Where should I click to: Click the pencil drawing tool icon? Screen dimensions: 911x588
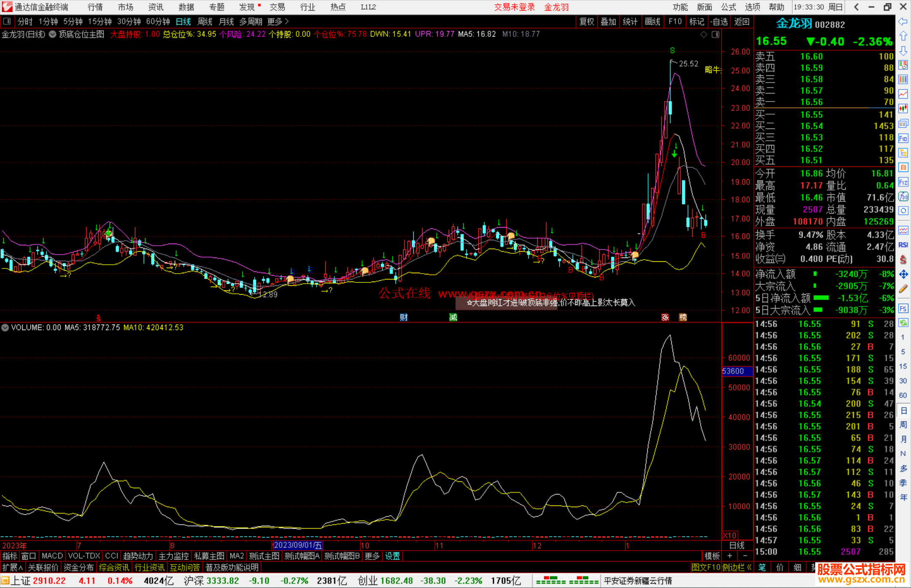tap(903, 289)
